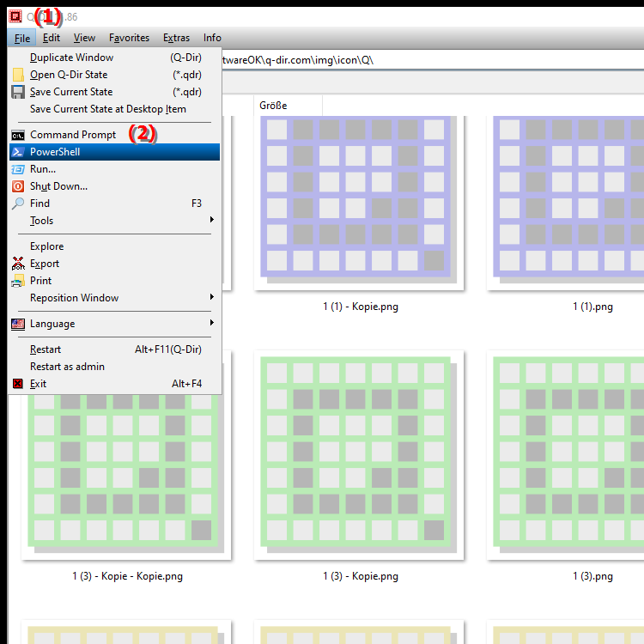
Task: Click the Run icon in the File menu
Action: coord(18,169)
